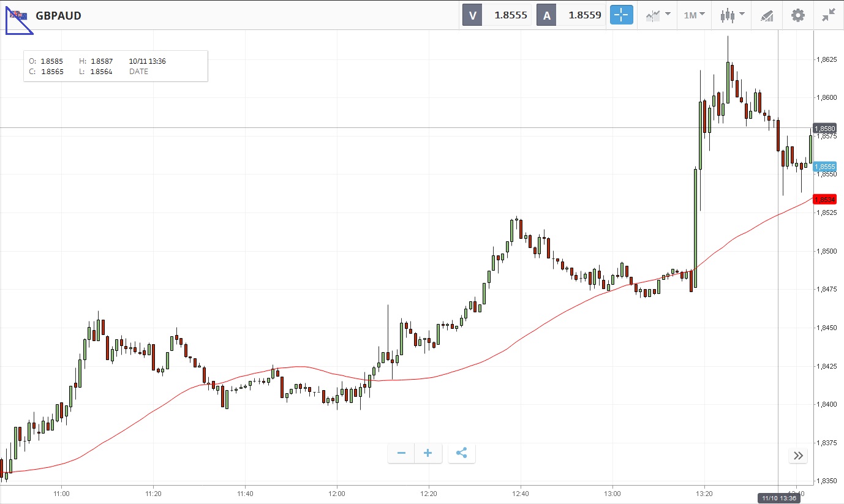This screenshot has width=844, height=504.
Task: Zoom in the chart with plus
Action: (428, 453)
